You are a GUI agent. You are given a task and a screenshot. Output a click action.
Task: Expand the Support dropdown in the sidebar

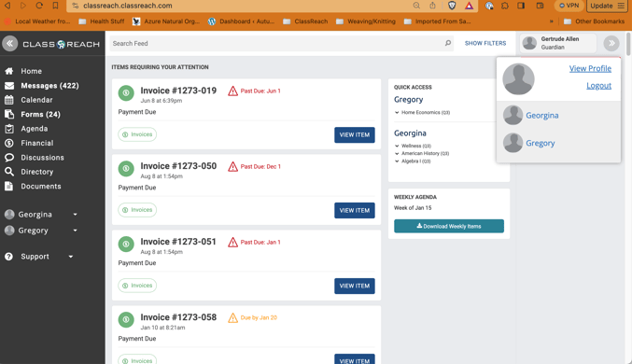pyautogui.click(x=71, y=257)
